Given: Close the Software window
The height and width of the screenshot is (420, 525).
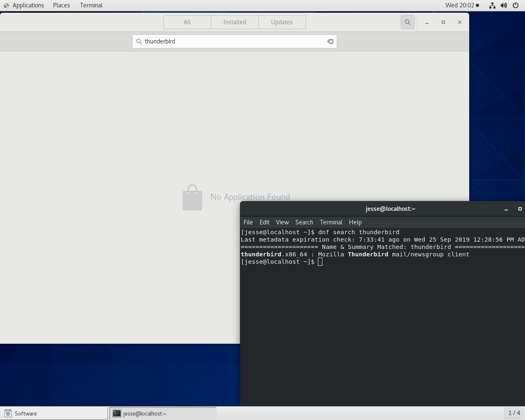Looking at the screenshot, I should pyautogui.click(x=460, y=22).
